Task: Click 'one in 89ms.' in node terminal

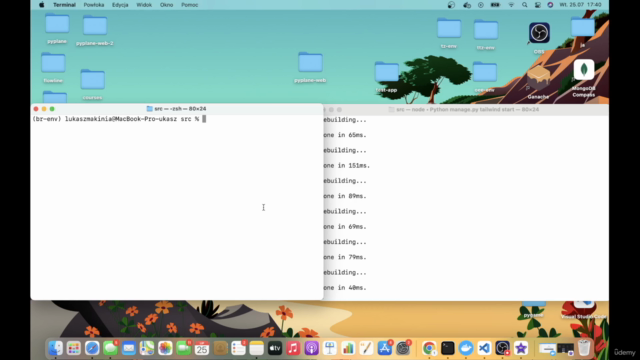Action: [x=345, y=196]
